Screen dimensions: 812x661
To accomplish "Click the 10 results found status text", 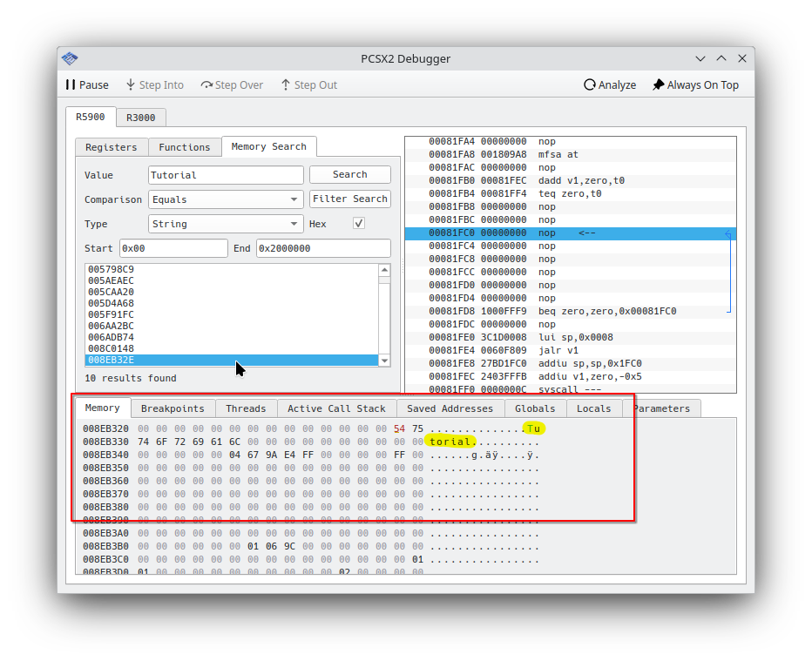I will [131, 378].
